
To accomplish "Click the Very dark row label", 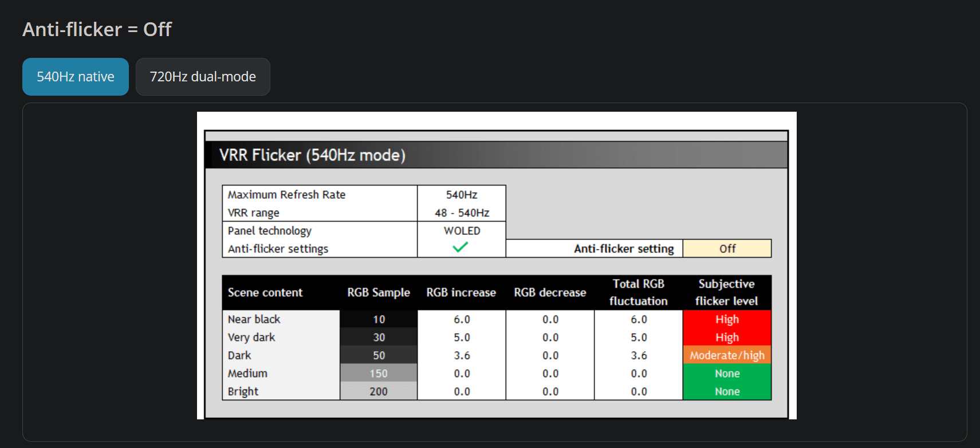I will pos(251,337).
